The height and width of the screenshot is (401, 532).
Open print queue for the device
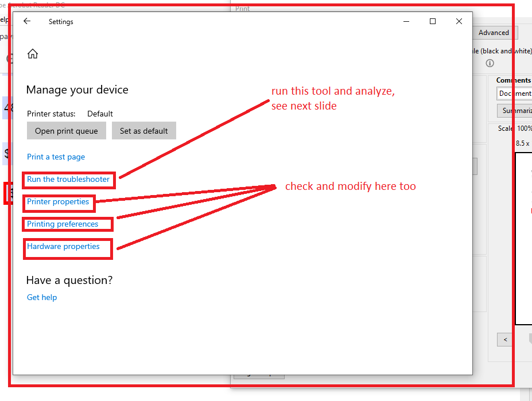[66, 130]
